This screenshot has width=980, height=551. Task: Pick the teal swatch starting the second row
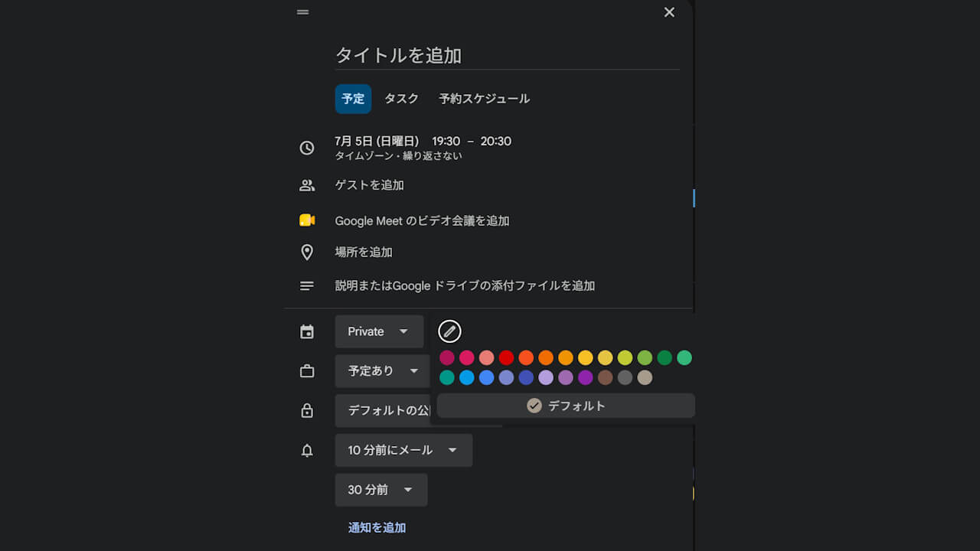[447, 377]
